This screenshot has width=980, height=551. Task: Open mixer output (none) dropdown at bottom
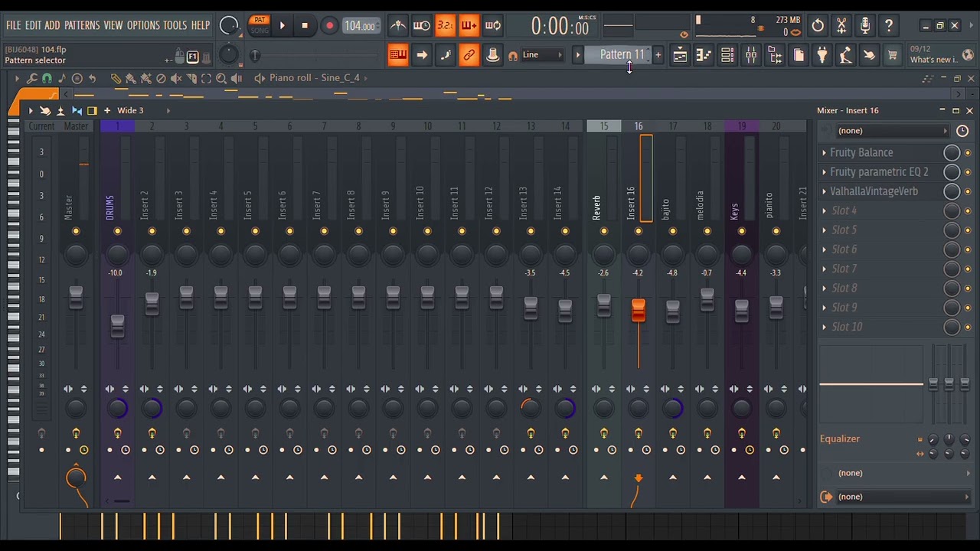coord(902,497)
